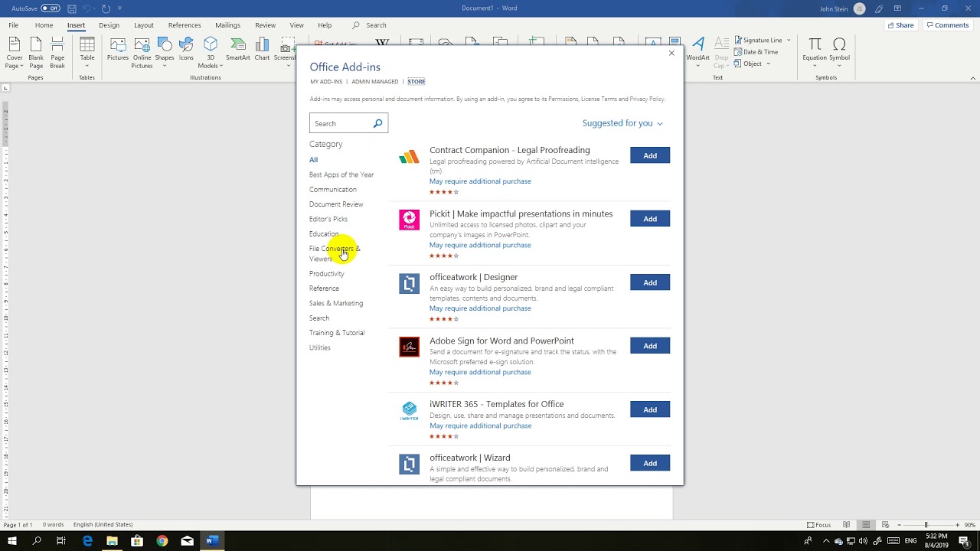
Task: Insert a SmartArt graphic
Action: pos(238,49)
